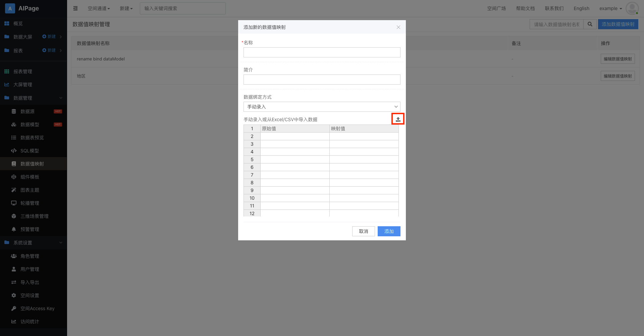This screenshot has height=336, width=644.
Task: Click the mapping name search field
Action: (557, 24)
